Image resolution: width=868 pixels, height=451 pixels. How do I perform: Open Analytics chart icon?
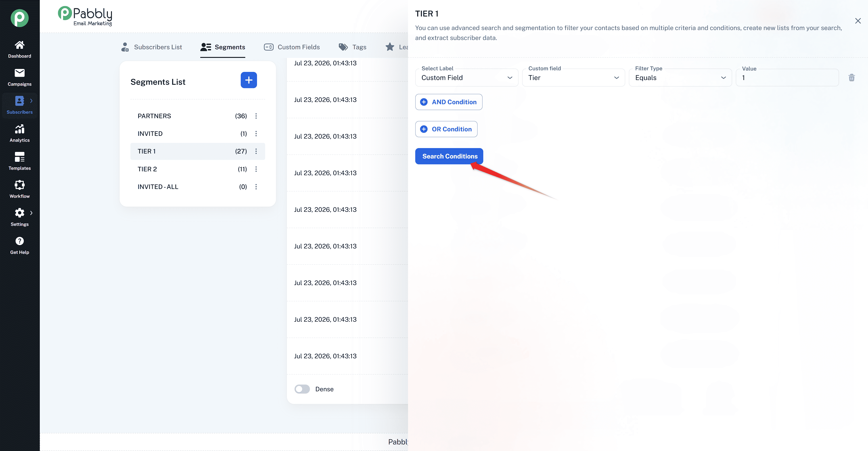click(x=19, y=129)
